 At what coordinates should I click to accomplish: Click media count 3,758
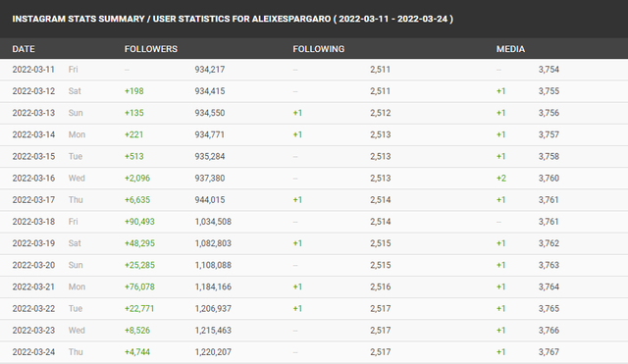(549, 156)
